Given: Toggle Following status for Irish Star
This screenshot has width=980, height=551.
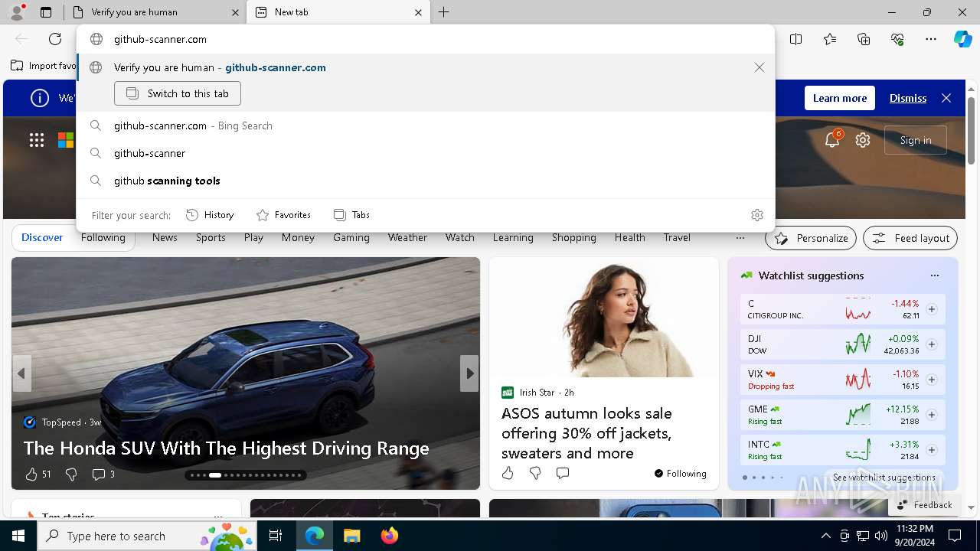Looking at the screenshot, I should (681, 474).
